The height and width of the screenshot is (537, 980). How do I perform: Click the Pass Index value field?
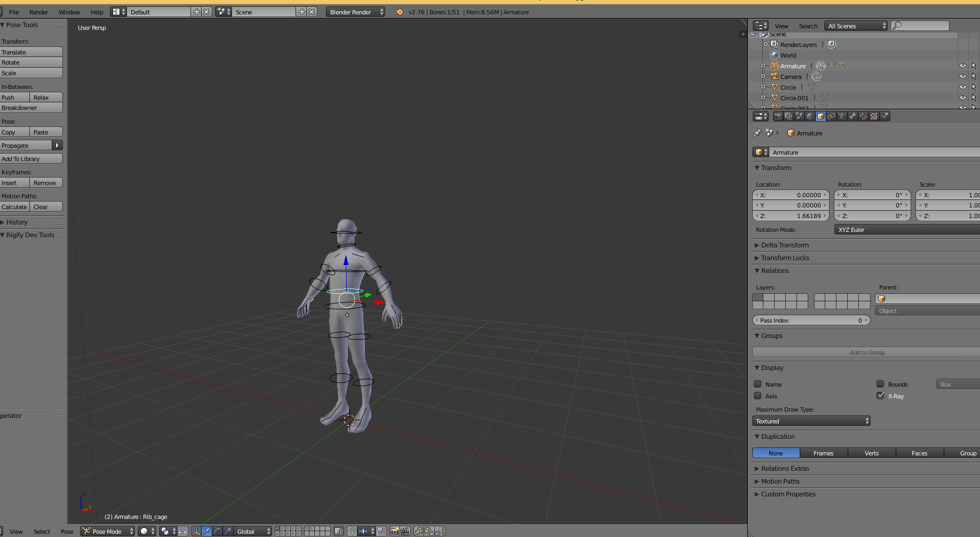(811, 320)
